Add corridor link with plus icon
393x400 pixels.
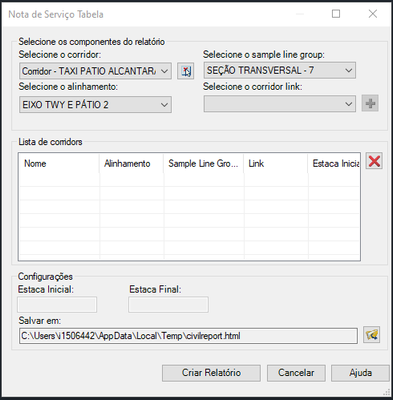(x=370, y=104)
